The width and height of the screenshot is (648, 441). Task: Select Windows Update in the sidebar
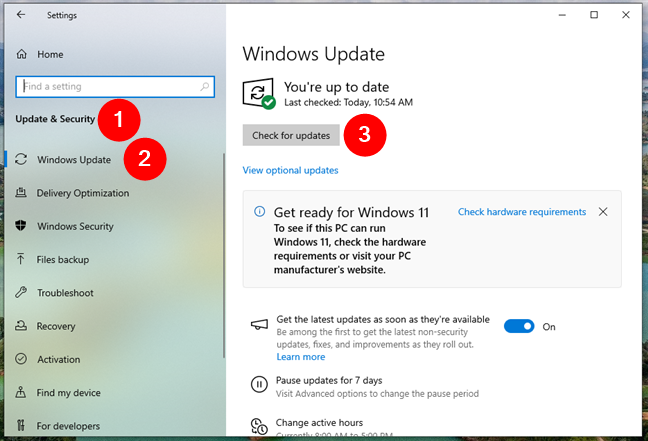(74, 160)
